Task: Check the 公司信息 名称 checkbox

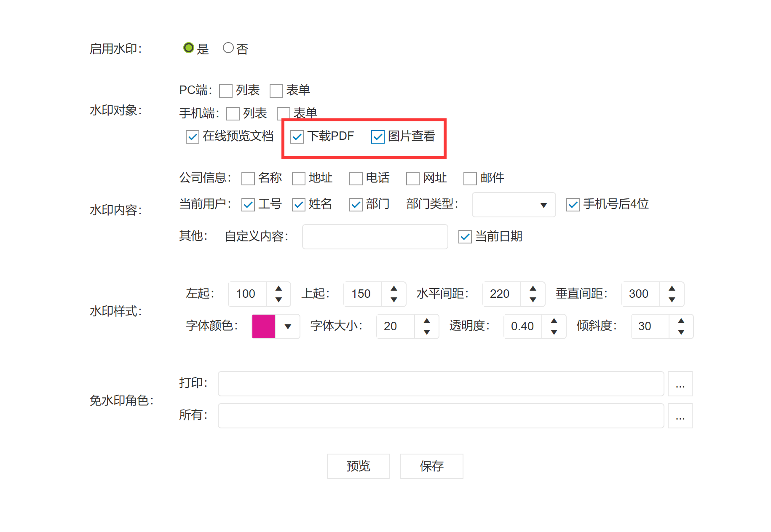Action: (x=248, y=179)
